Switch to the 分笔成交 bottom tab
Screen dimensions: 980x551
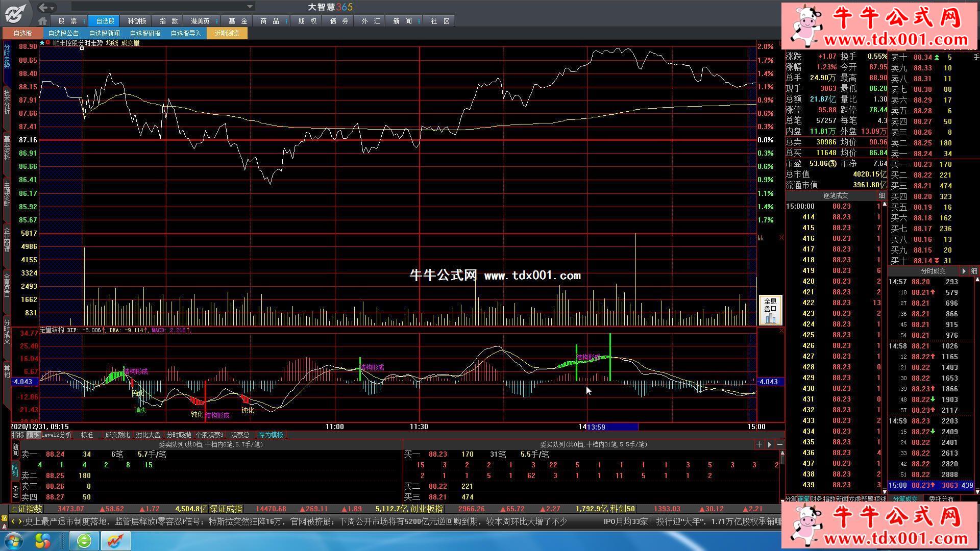[x=905, y=498]
